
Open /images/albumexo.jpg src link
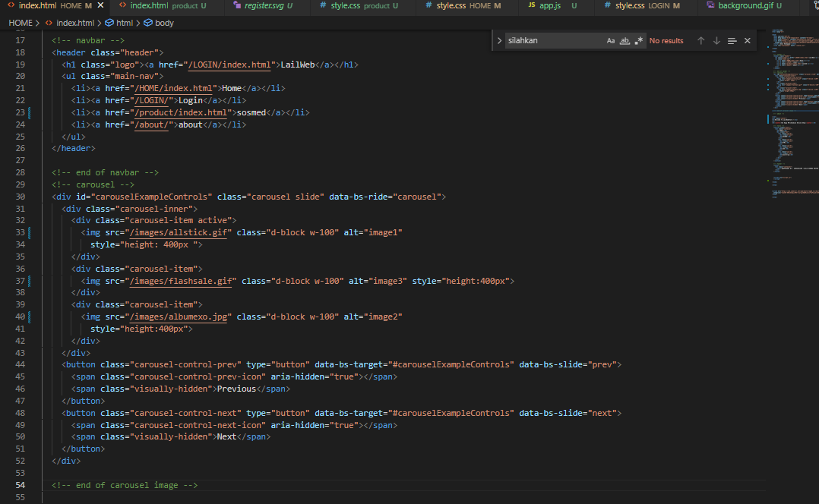pyautogui.click(x=178, y=317)
